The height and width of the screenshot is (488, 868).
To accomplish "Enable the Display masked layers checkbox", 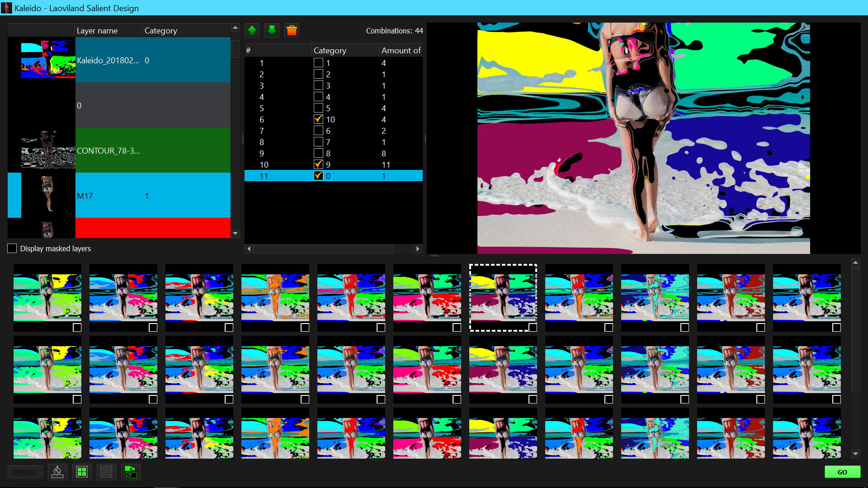I will (x=12, y=249).
